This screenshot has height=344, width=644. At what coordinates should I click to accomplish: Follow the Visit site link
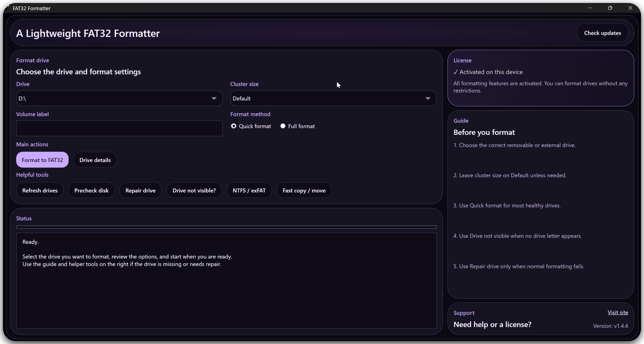coord(618,313)
